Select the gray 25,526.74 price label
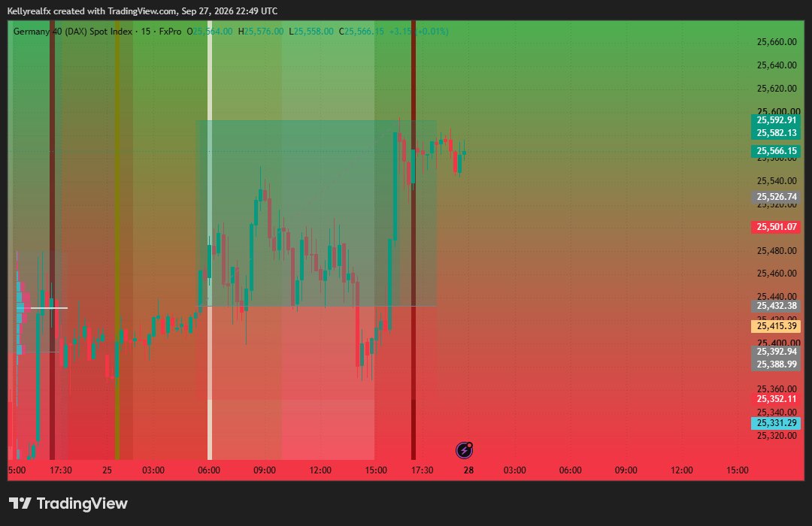The image size is (812, 526). pos(776,197)
